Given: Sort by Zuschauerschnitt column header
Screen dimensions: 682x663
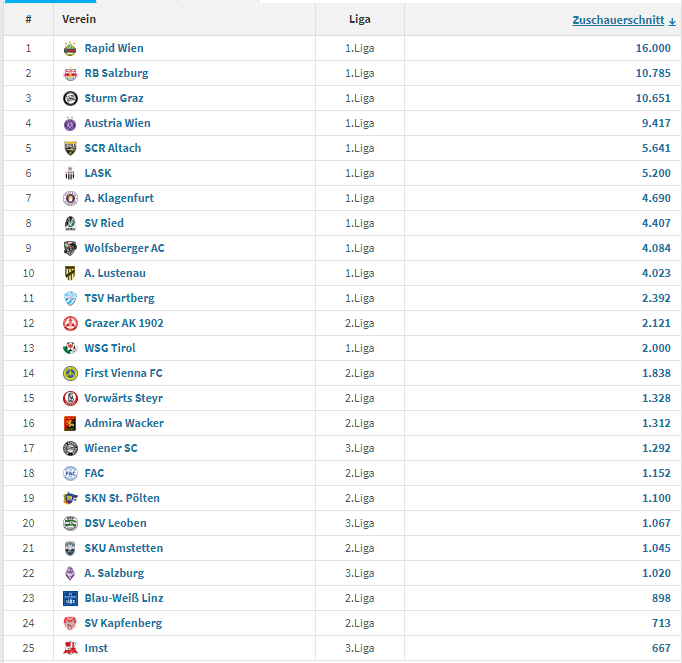Looking at the screenshot, I should (618, 20).
